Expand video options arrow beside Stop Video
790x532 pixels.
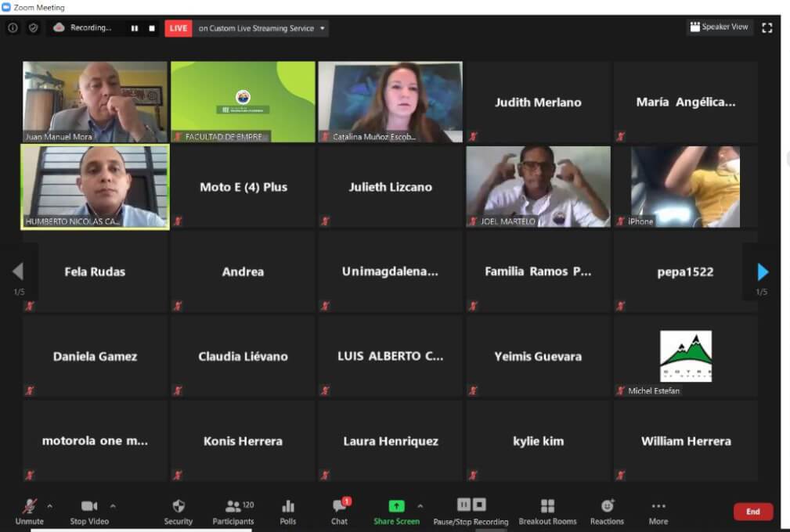tap(113, 505)
